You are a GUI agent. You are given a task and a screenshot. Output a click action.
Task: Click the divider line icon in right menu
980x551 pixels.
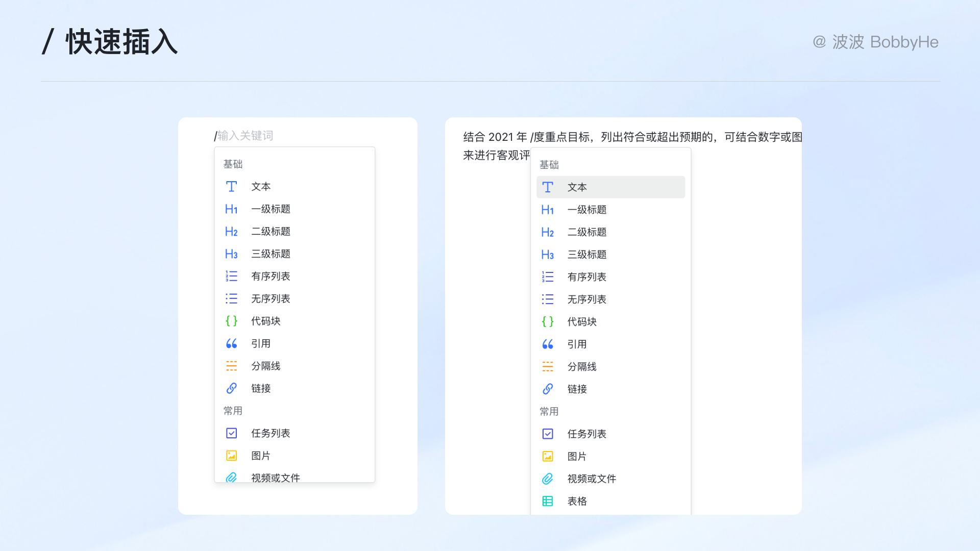548,367
